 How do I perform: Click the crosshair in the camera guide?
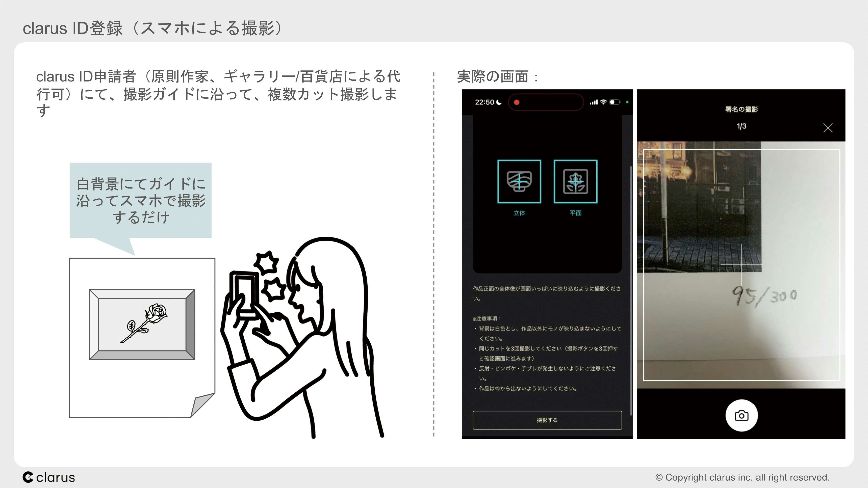[741, 265]
